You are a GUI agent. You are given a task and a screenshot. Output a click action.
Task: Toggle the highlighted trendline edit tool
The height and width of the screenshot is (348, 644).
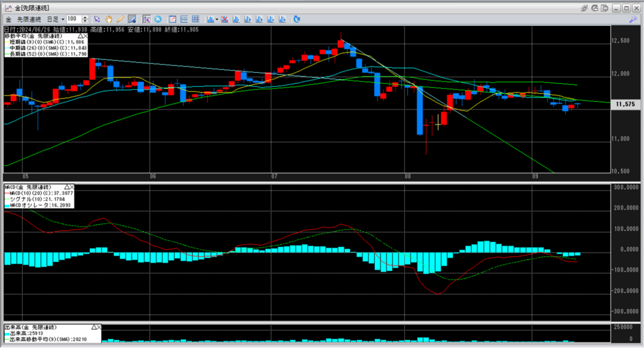point(131,19)
